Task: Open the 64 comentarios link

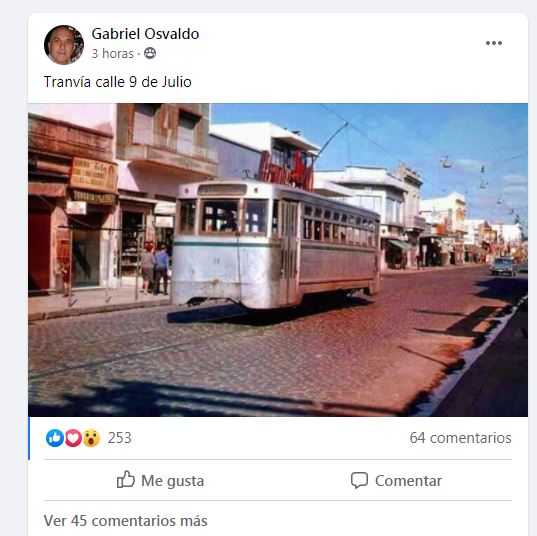Action: (x=460, y=438)
